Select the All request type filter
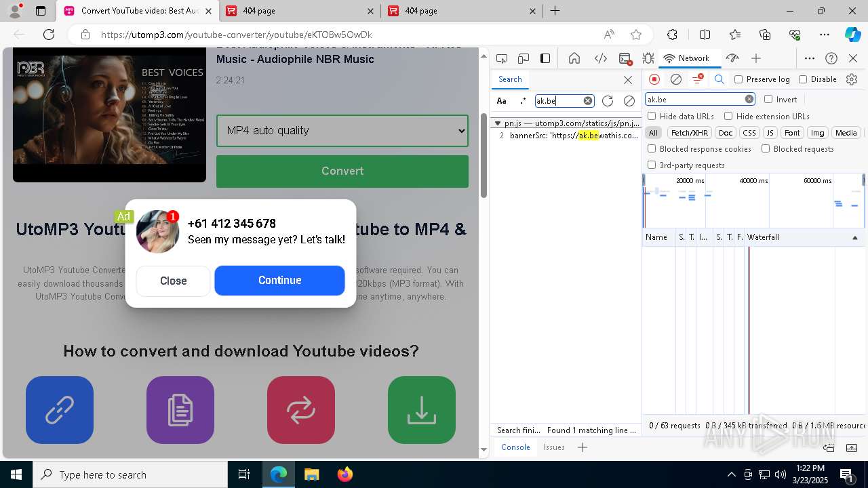 pos(653,133)
